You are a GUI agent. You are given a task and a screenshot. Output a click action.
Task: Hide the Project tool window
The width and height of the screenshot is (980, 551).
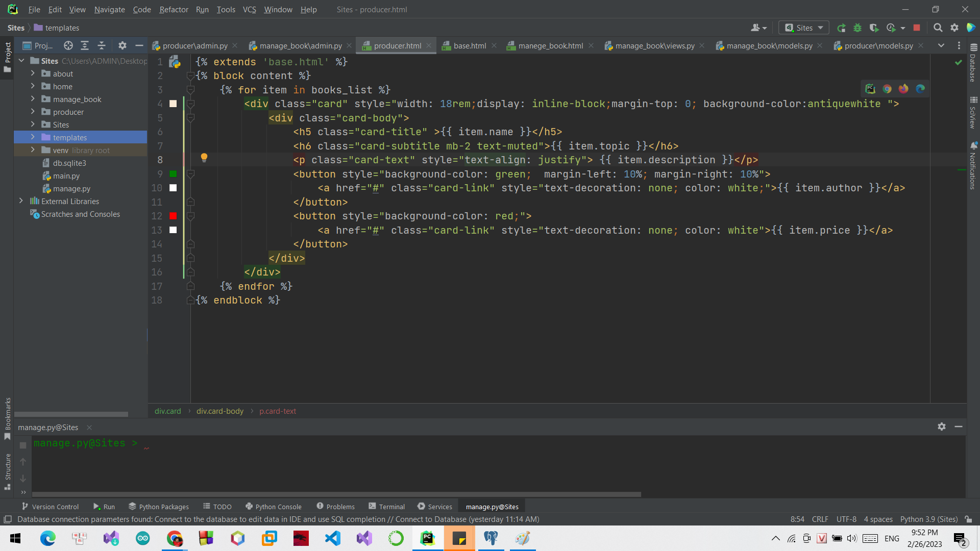tap(139, 45)
